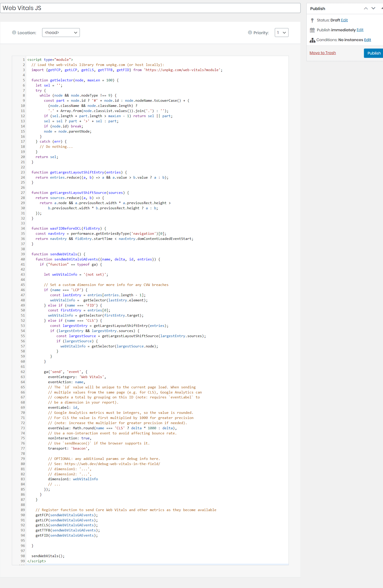Image resolution: width=383 pixels, height=588 pixels.
Task: Click 'nonInteraction: true,' line
Action: (70, 438)
